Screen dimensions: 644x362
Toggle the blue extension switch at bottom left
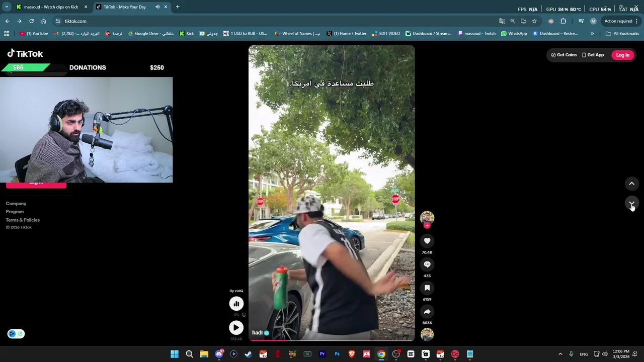[x=16, y=334]
